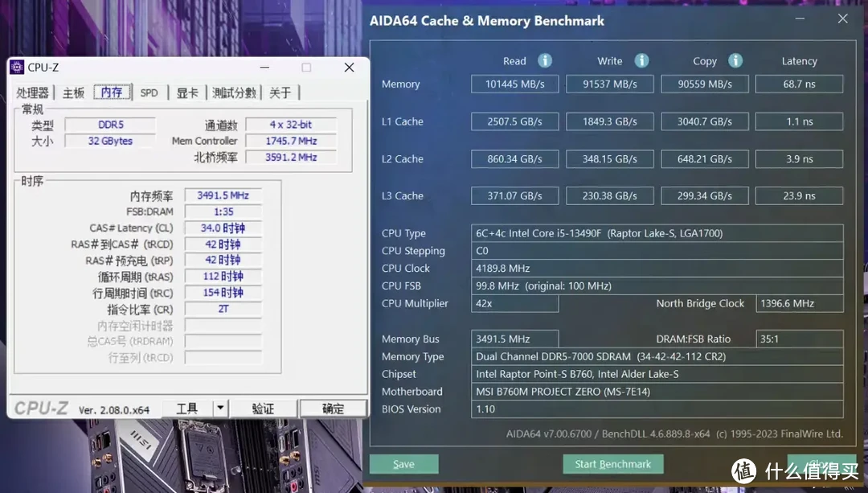Image resolution: width=868 pixels, height=493 pixels.
Task: Click the L1 Cache Copy value 3040.7 GB/s
Action: 705,121
